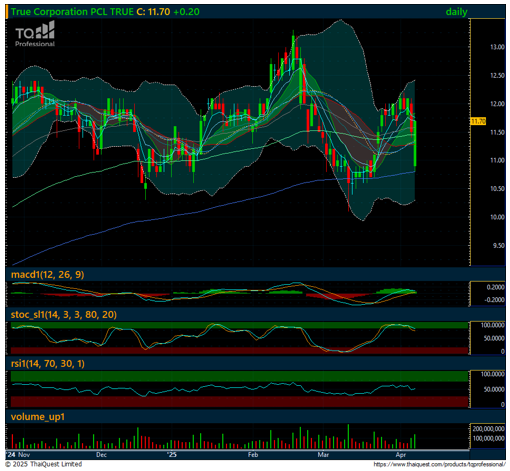Image resolution: width=510 pixels, height=471 pixels.
Task: Click the 10.00 price axis label
Action: (x=497, y=217)
